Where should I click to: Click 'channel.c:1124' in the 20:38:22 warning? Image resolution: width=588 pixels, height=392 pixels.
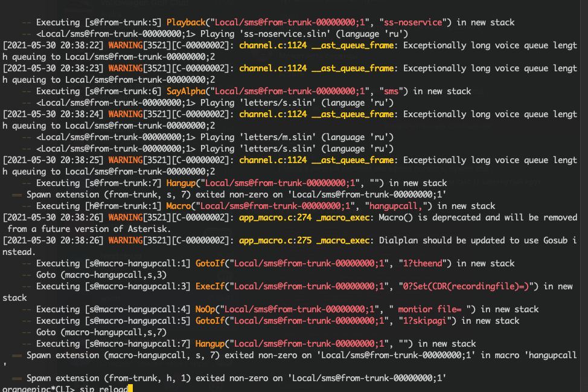tap(273, 45)
